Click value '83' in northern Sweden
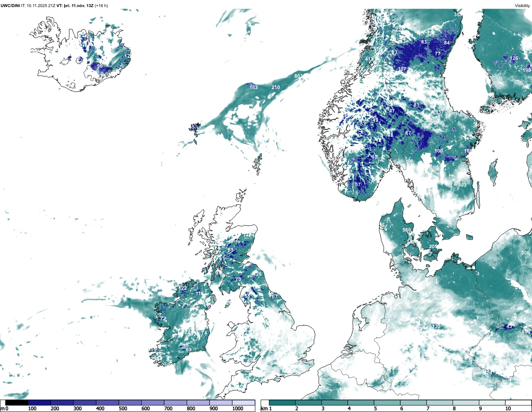532x412 pixels. pos(424,42)
